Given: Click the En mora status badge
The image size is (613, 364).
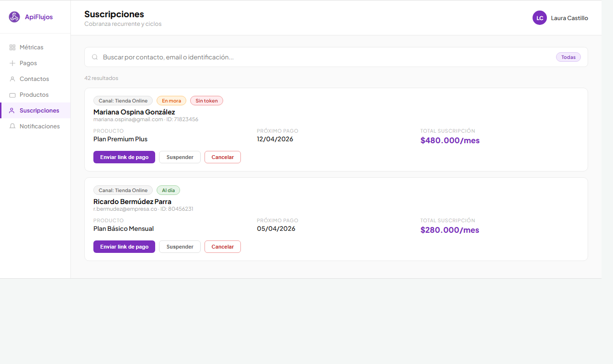Looking at the screenshot, I should coord(171,101).
